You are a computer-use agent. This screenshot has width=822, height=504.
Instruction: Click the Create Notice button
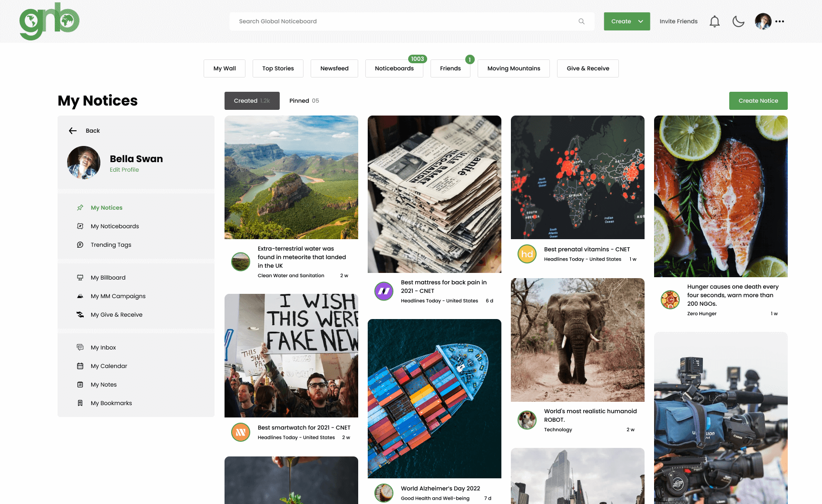coord(758,101)
